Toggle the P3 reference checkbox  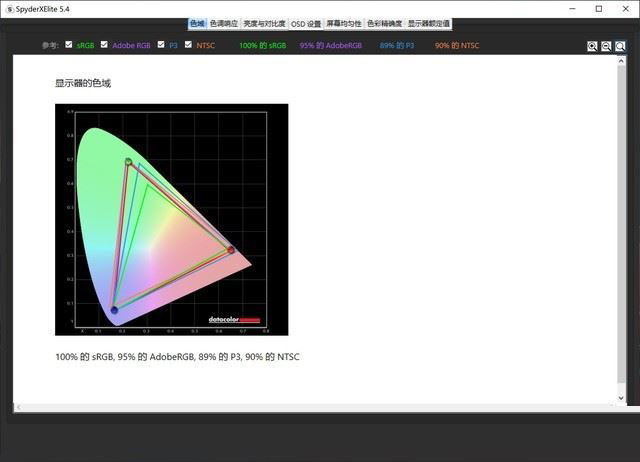(161, 44)
